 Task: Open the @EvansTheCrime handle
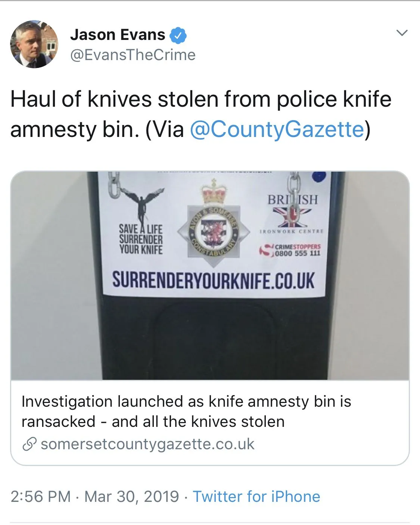click(133, 55)
